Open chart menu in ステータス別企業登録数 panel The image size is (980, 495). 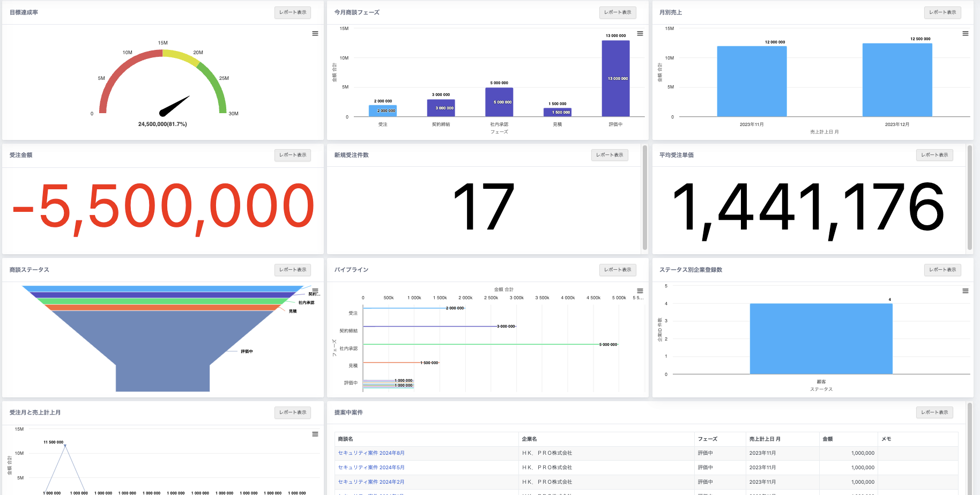tap(965, 291)
